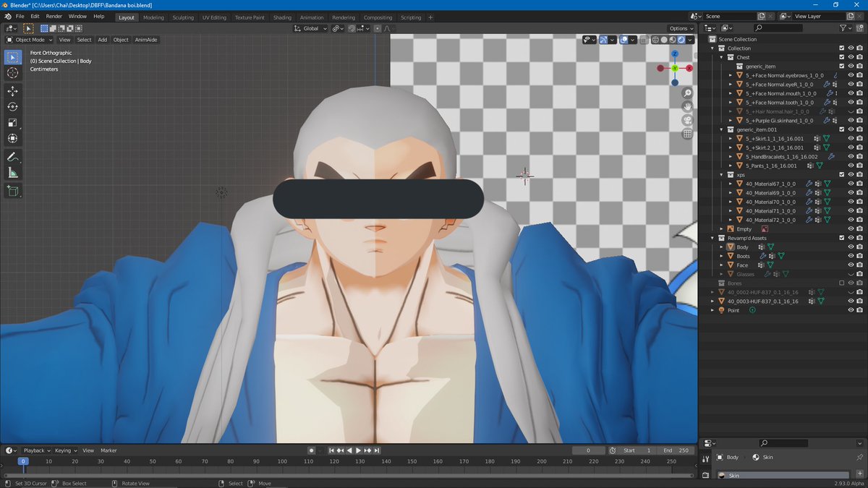Open the outliner filter funnel
868x488 pixels.
tap(843, 27)
